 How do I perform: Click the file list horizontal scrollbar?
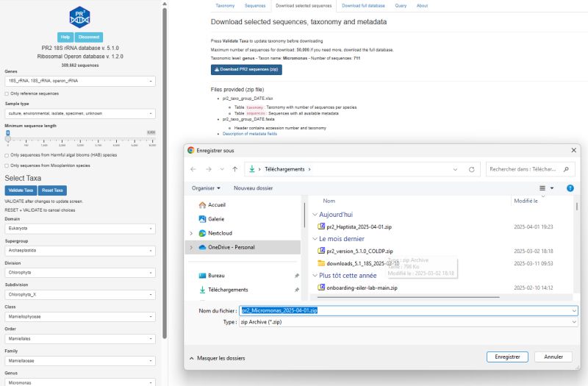(408, 297)
